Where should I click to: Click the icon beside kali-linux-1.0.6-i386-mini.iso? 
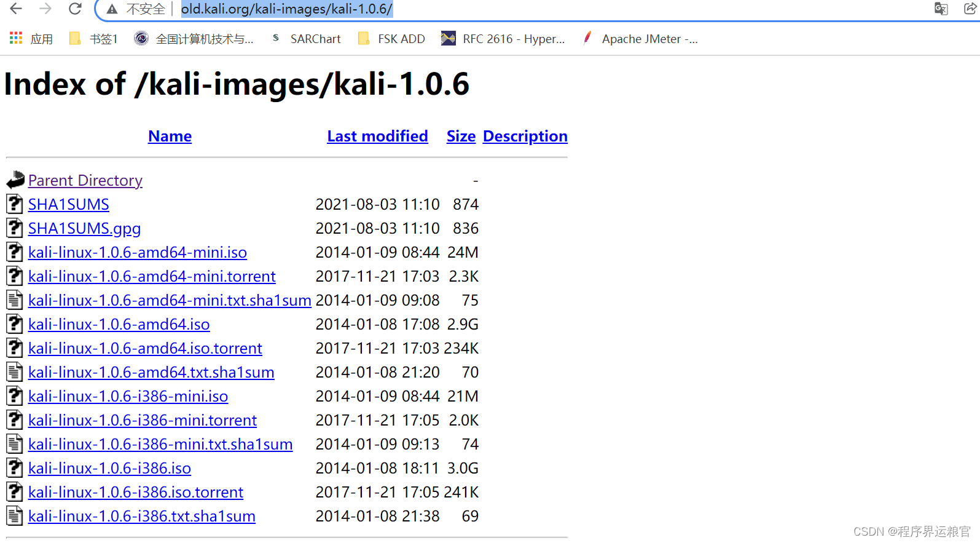click(15, 396)
